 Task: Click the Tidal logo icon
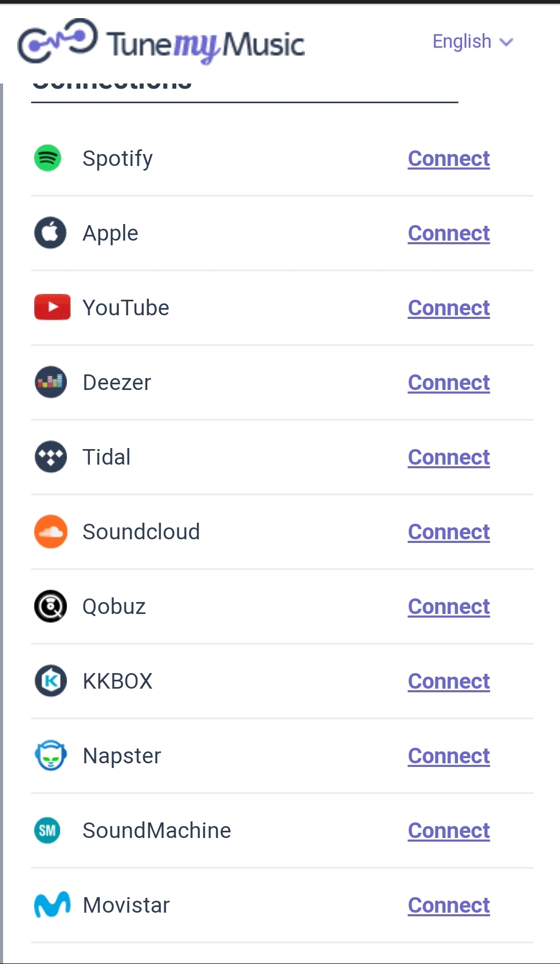pos(50,457)
